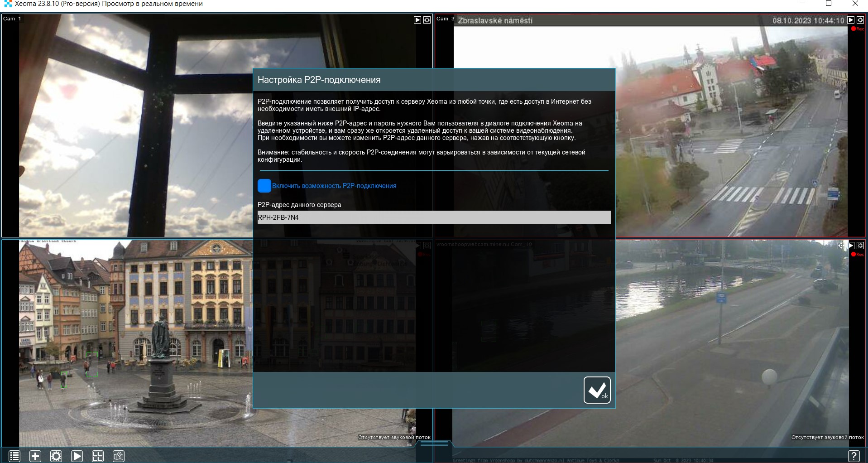Open Cam_3 archive playback icon
868x463 pixels.
[x=851, y=20]
